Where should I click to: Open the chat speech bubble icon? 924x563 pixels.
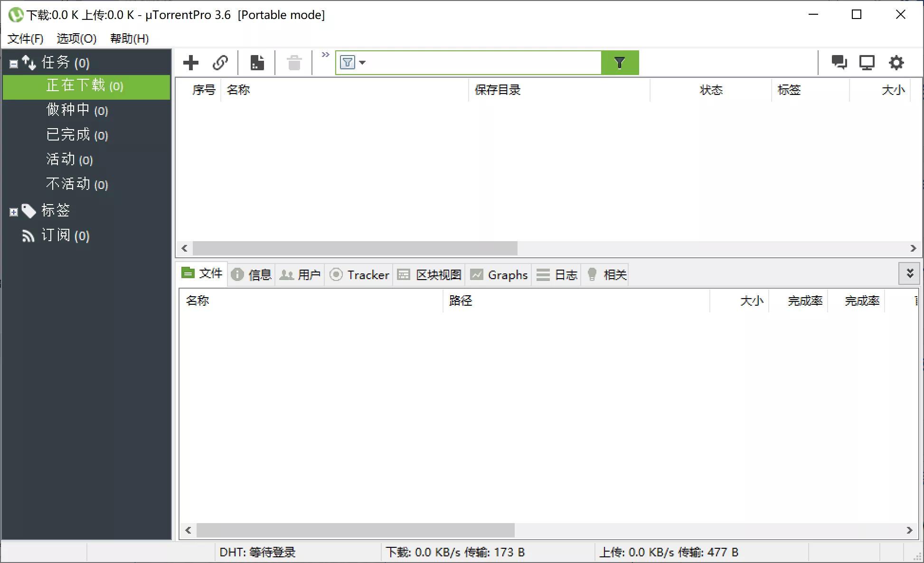tap(839, 62)
